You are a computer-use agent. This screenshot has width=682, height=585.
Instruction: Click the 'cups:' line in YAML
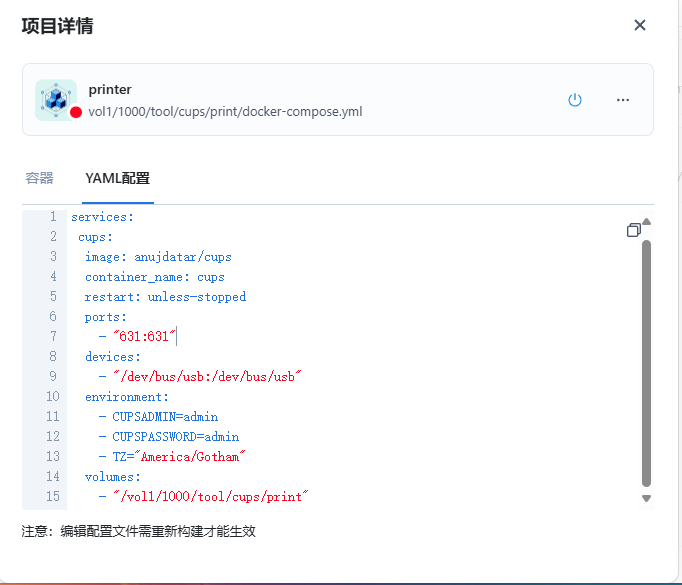(x=95, y=237)
